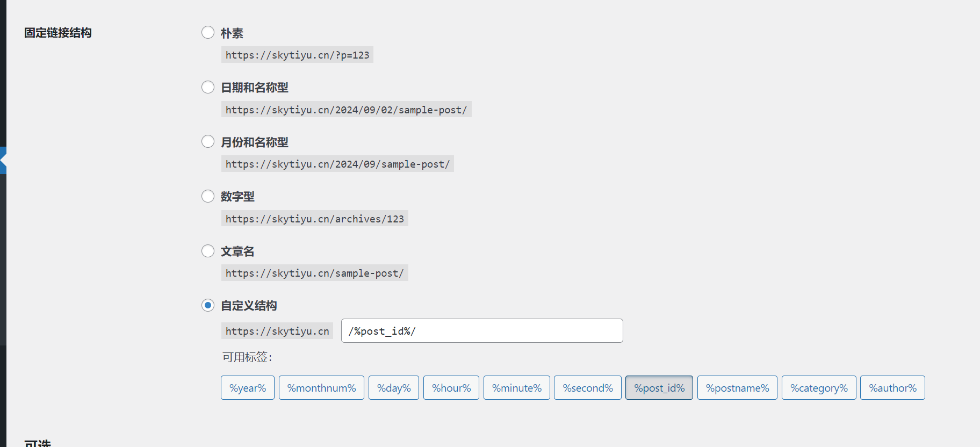Screen dimensions: 980x447
Task: Pick the 数字型 numeric option
Action: [x=208, y=196]
